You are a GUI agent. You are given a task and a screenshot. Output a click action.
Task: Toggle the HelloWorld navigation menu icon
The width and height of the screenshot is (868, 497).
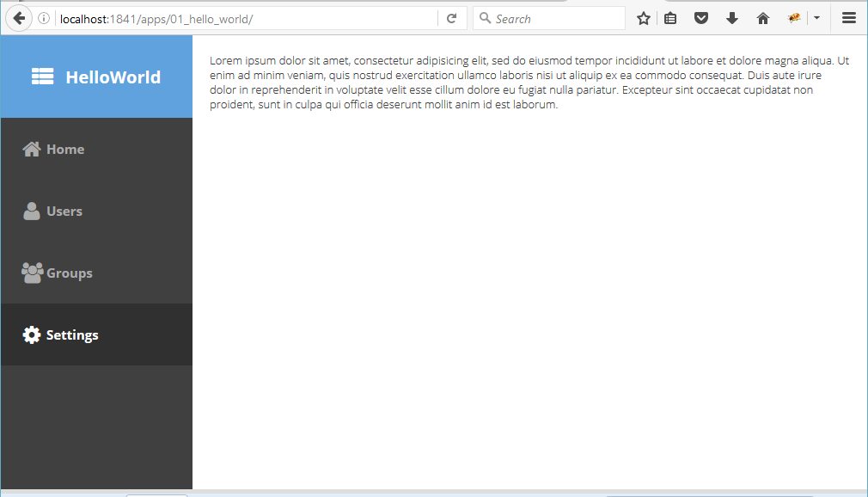[43, 77]
